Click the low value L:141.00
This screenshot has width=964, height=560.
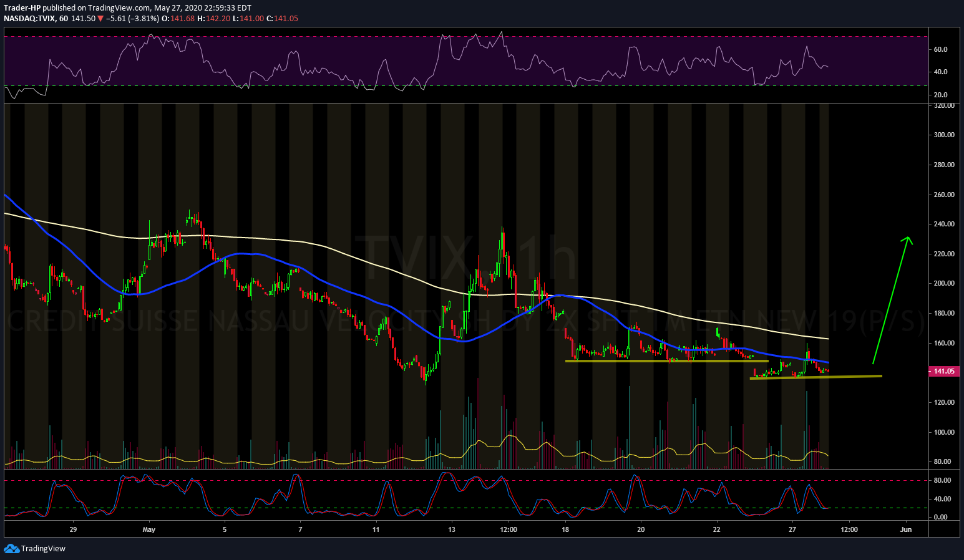(248, 19)
